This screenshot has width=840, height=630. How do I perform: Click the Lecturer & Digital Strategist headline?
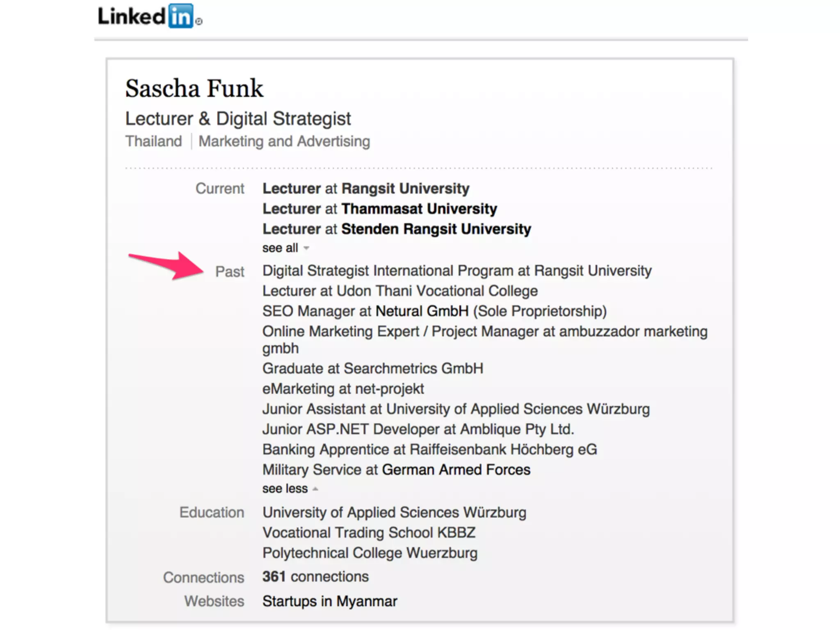coord(238,119)
